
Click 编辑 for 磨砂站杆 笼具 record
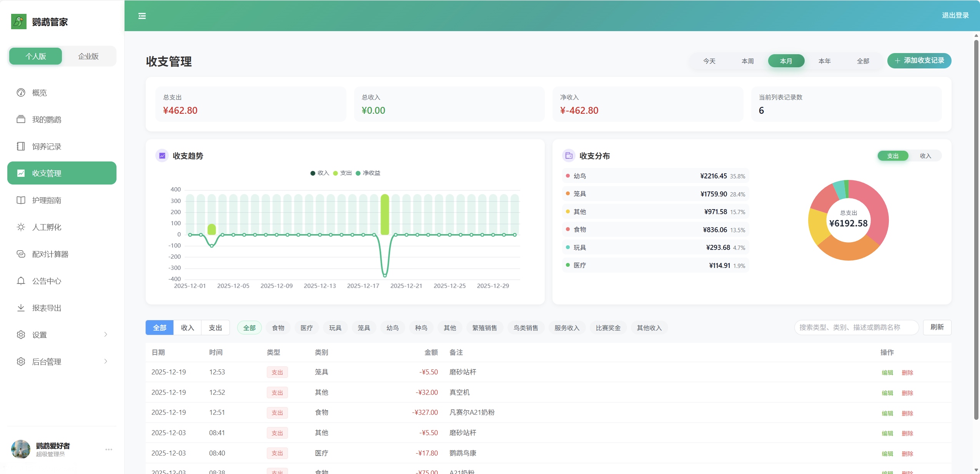(x=887, y=372)
